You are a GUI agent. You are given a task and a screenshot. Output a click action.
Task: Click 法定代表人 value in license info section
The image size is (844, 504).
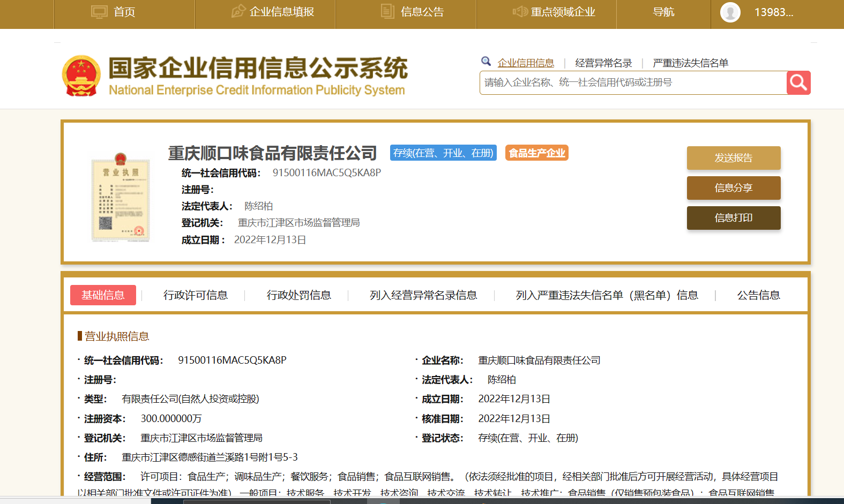502,380
